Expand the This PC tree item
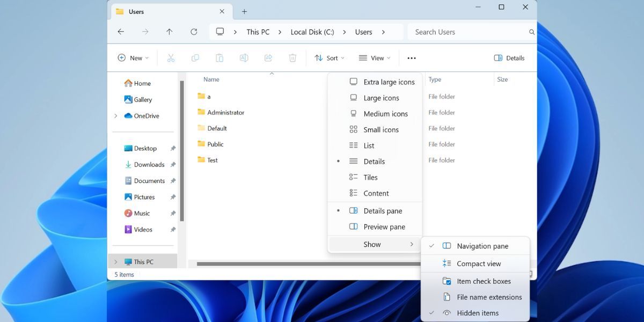This screenshot has width=644, height=322. click(116, 261)
